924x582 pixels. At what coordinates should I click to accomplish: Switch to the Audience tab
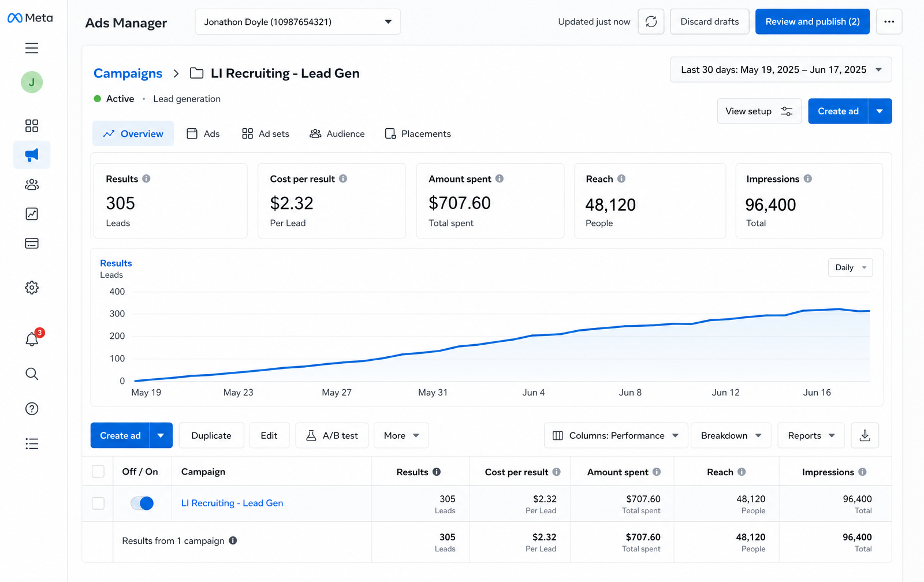click(x=337, y=133)
